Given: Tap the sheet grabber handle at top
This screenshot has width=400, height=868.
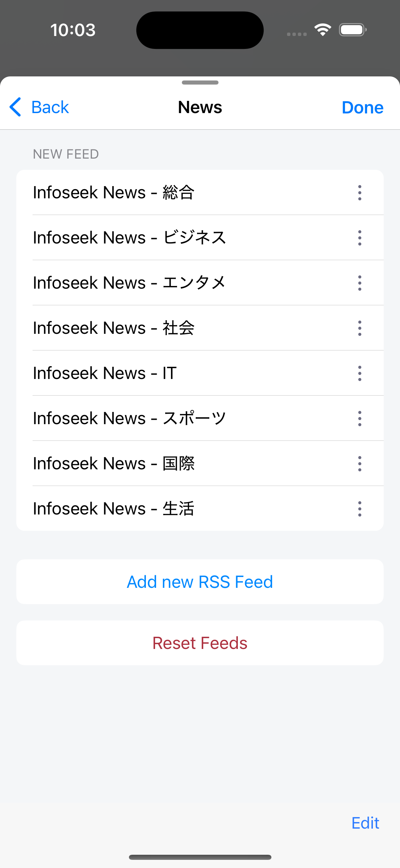Looking at the screenshot, I should [200, 83].
